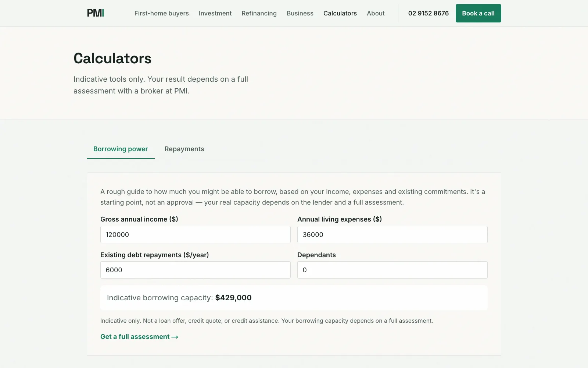Click the 'Annual living expenses ($)' label
This screenshot has width=588, height=368.
(x=340, y=219)
